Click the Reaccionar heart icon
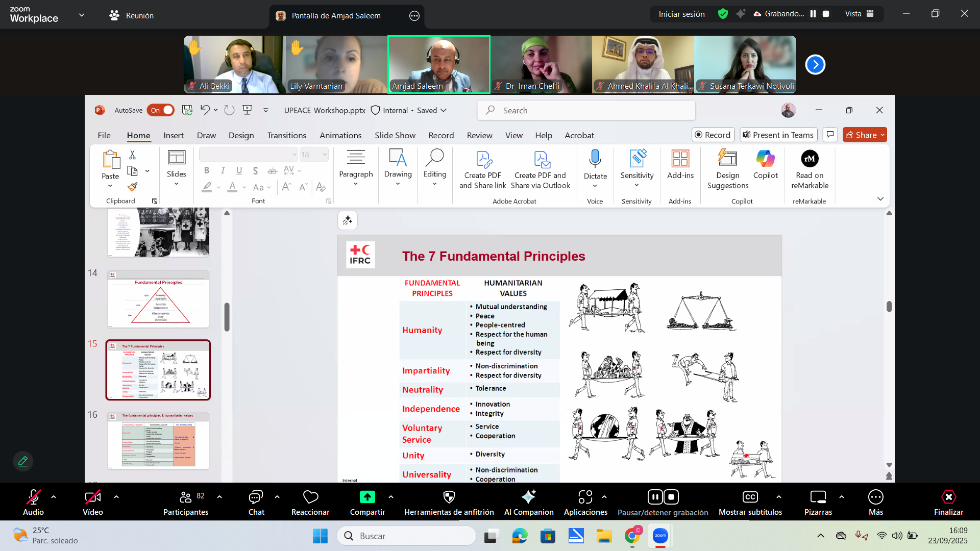 click(x=310, y=497)
